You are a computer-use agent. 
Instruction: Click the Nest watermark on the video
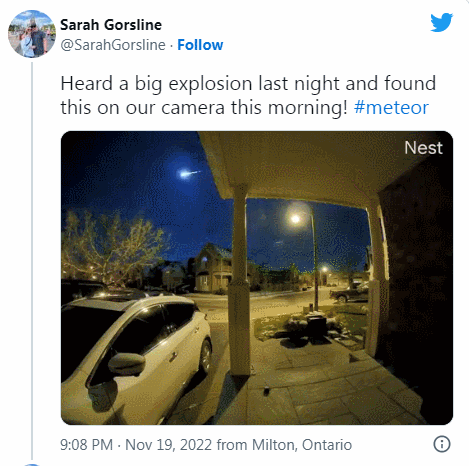point(423,148)
